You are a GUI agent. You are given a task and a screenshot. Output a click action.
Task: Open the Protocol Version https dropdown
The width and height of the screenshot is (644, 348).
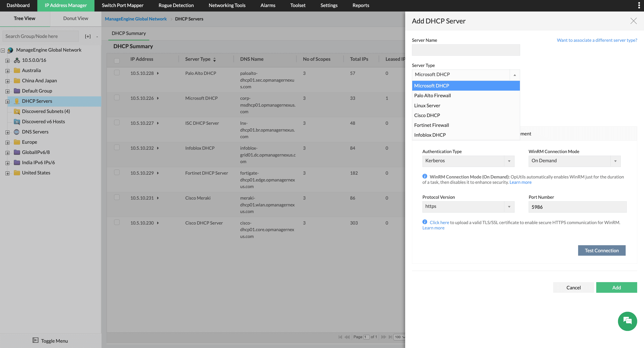(x=468, y=207)
